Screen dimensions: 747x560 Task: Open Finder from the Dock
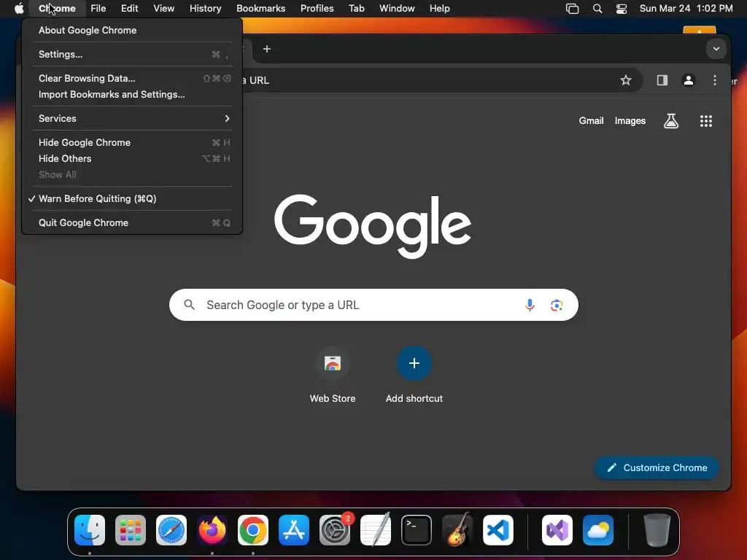[90, 529]
